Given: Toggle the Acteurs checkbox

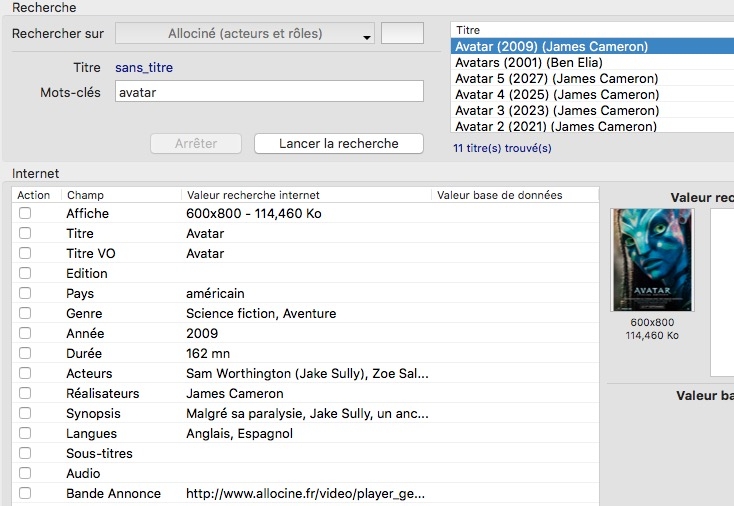Looking at the screenshot, I should [25, 373].
